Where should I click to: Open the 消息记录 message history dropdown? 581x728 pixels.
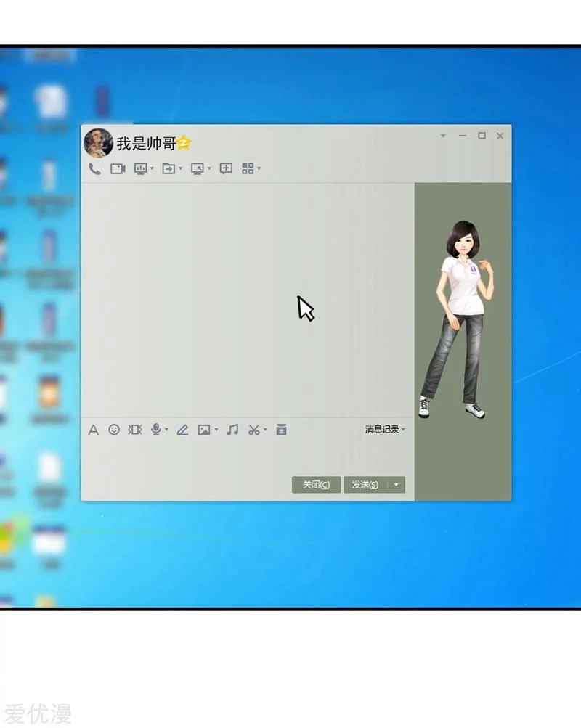(x=384, y=430)
